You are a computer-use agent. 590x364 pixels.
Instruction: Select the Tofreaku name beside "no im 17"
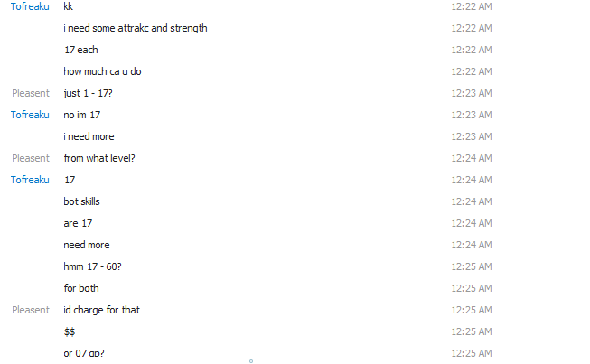pos(30,115)
